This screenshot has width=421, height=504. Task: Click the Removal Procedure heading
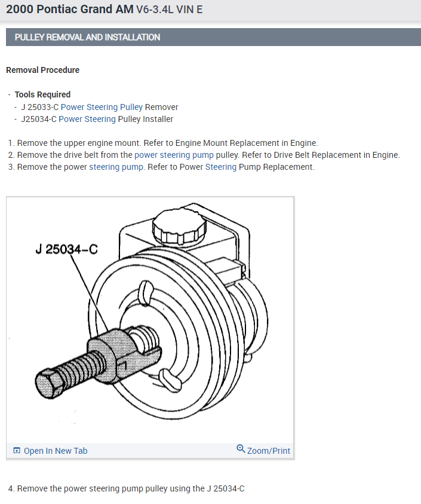tap(43, 70)
